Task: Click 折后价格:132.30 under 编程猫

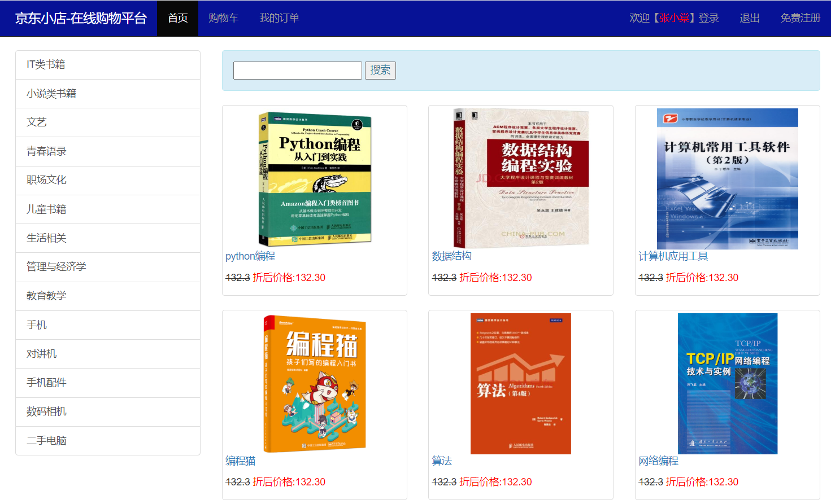Action: coord(289,482)
